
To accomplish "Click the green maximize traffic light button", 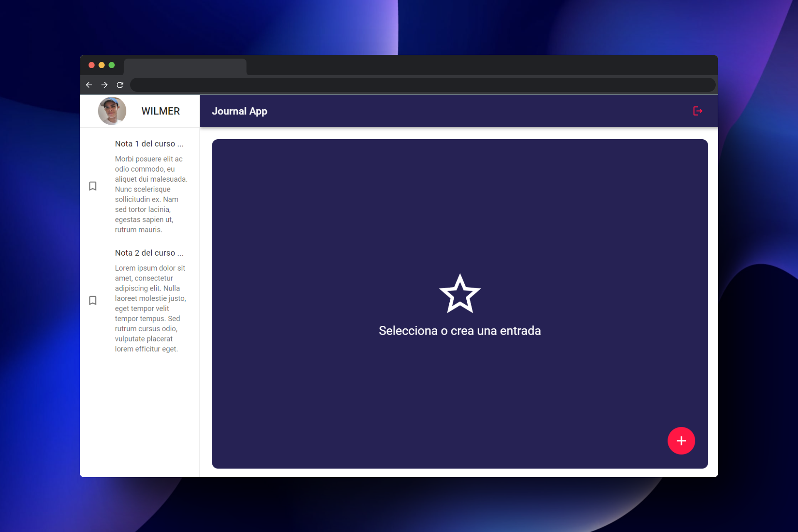I will pos(111,65).
